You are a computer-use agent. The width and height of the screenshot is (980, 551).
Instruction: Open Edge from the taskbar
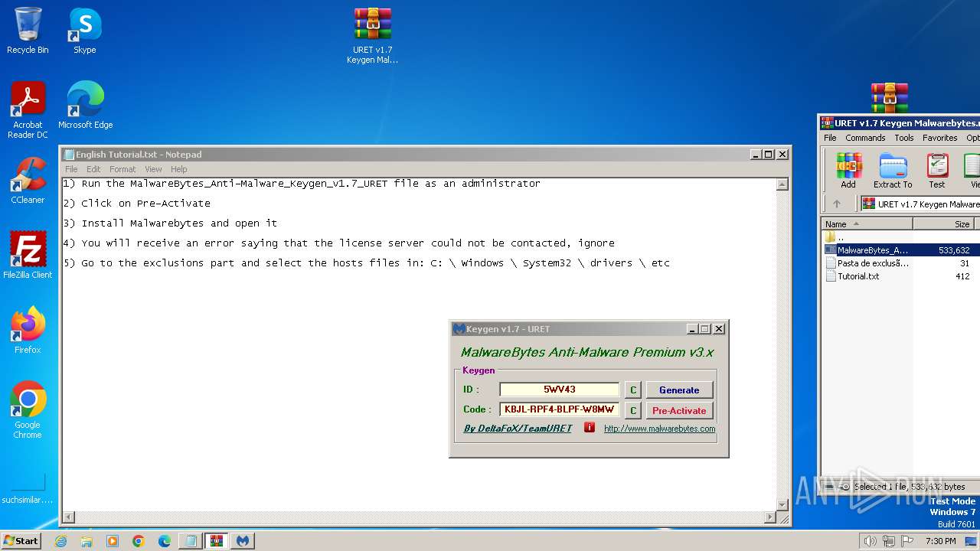point(164,541)
